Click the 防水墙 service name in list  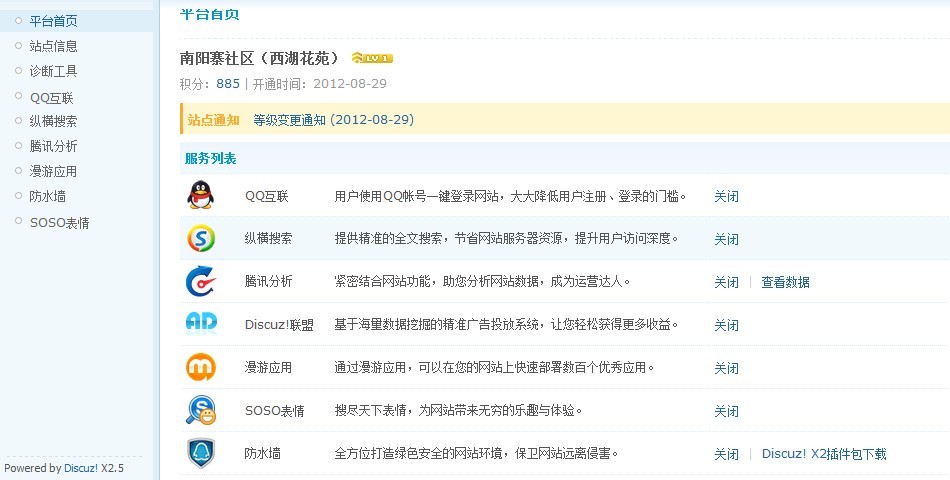tap(262, 453)
